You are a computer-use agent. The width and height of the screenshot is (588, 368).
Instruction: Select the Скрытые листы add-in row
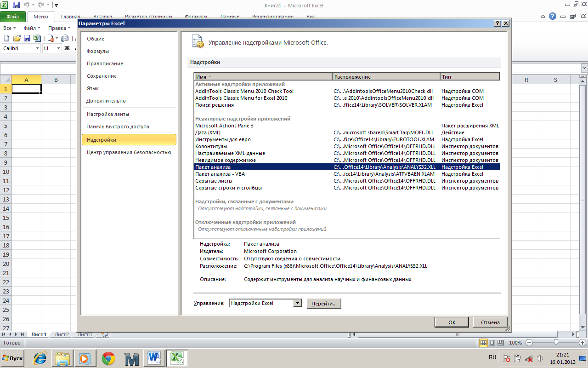point(347,181)
